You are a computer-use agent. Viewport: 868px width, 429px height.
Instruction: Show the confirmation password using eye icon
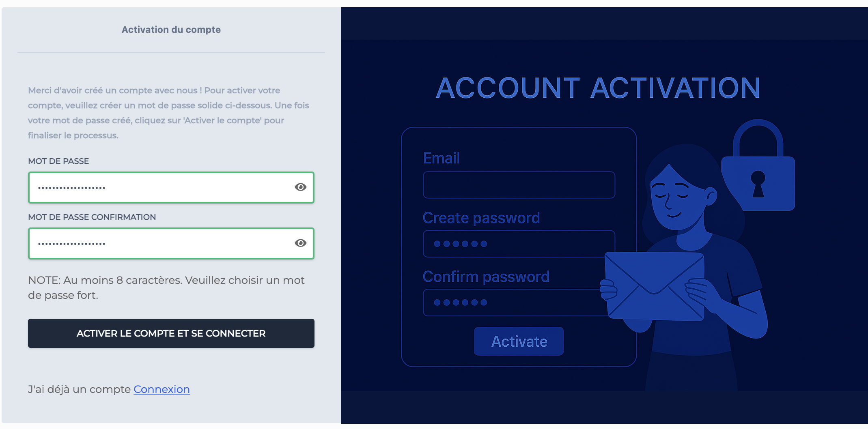[300, 243]
